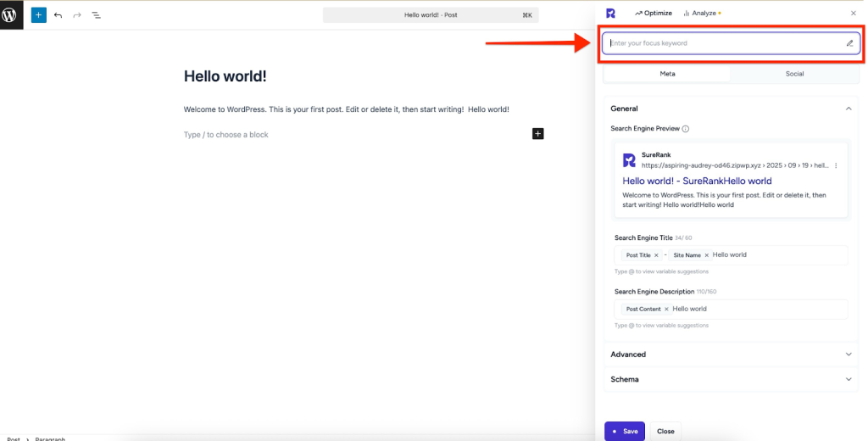Open the document overview list icon
868x441 pixels.
point(96,15)
